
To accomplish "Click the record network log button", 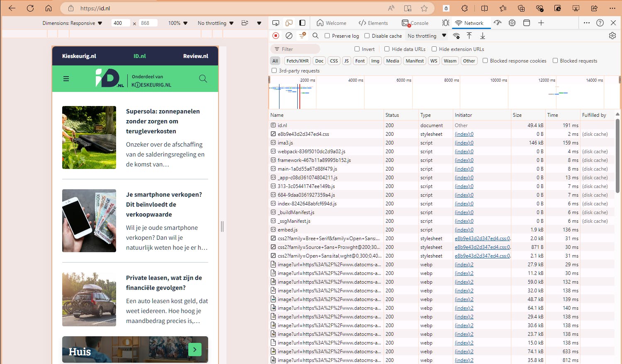I will point(276,36).
